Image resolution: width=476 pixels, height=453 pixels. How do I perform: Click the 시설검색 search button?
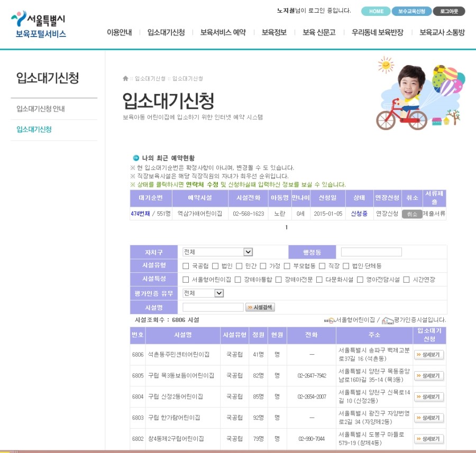(x=260, y=307)
